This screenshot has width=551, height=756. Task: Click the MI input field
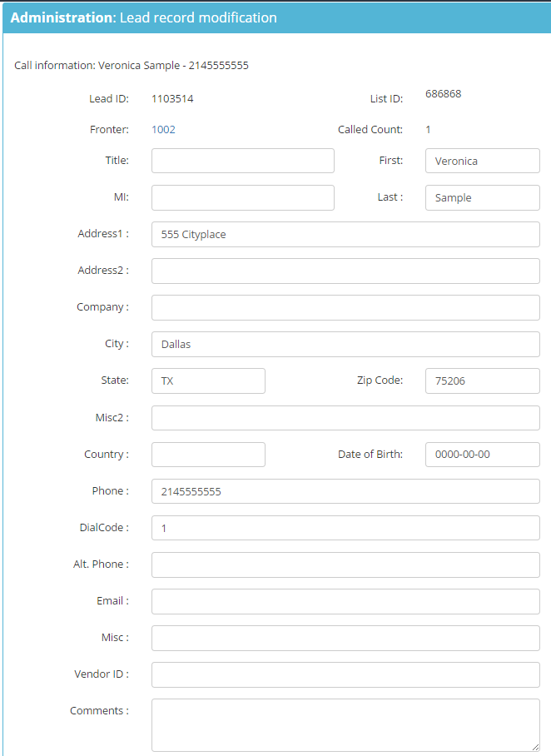click(x=243, y=197)
